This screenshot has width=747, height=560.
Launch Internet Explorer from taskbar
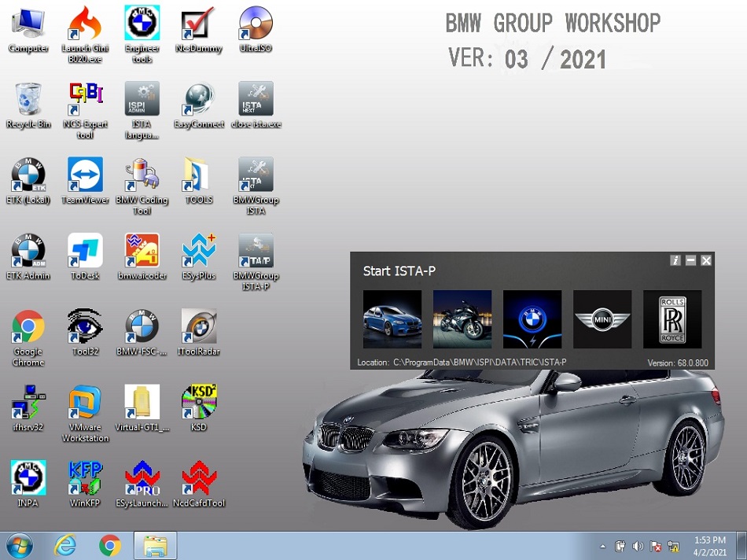64,546
